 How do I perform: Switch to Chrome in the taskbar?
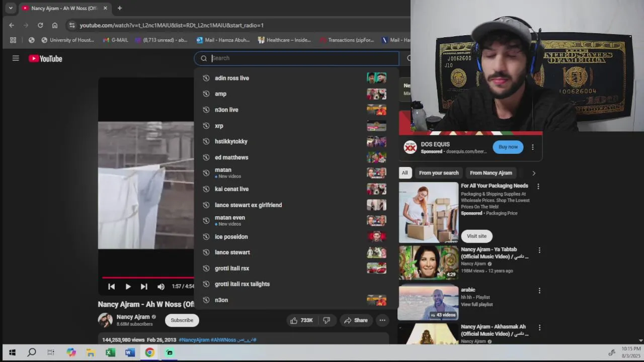[149, 352]
